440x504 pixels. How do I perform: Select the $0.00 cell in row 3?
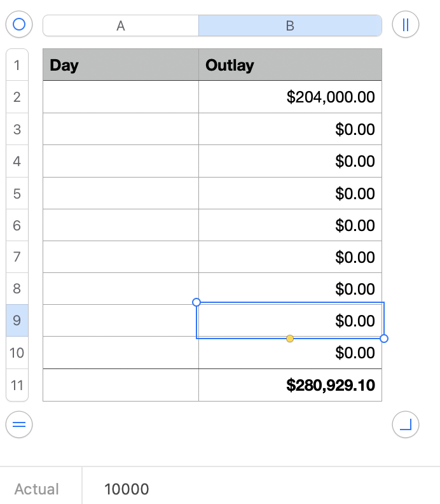coord(290,129)
